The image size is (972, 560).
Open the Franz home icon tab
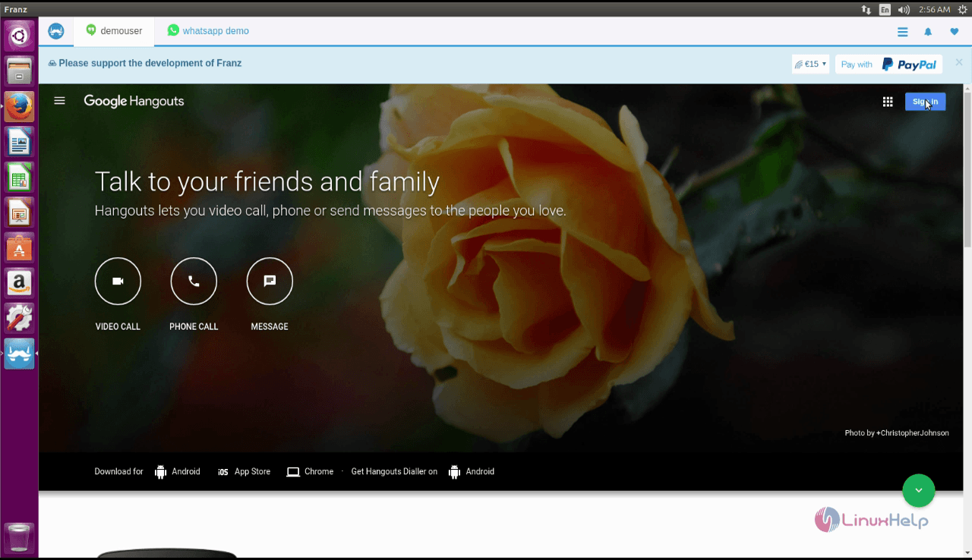pos(56,31)
